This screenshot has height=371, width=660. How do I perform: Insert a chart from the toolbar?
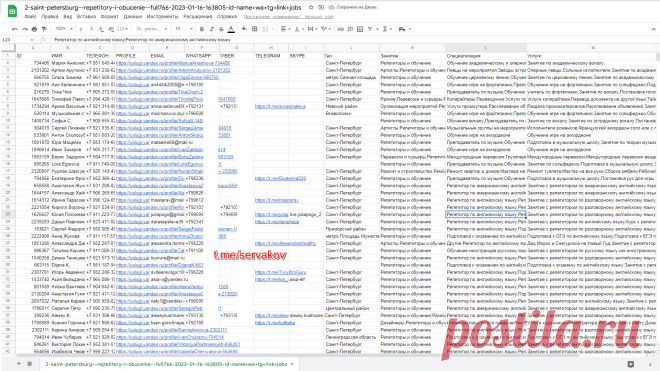[x=360, y=29]
